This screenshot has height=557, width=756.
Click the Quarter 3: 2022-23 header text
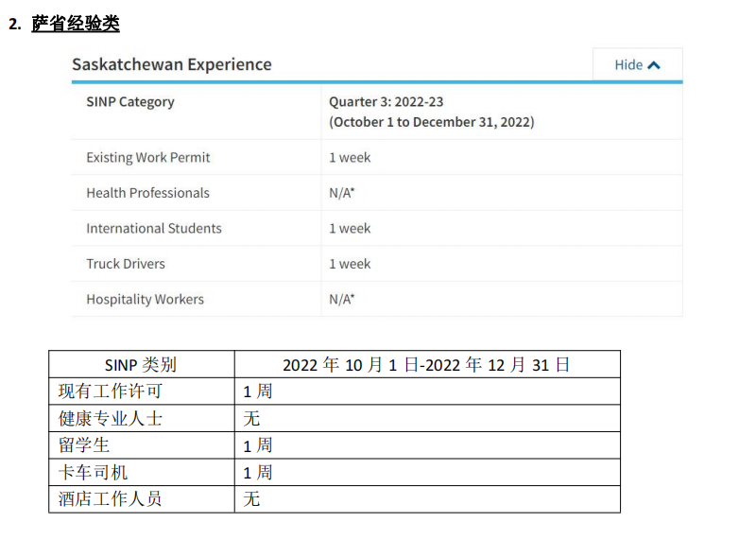pos(386,101)
